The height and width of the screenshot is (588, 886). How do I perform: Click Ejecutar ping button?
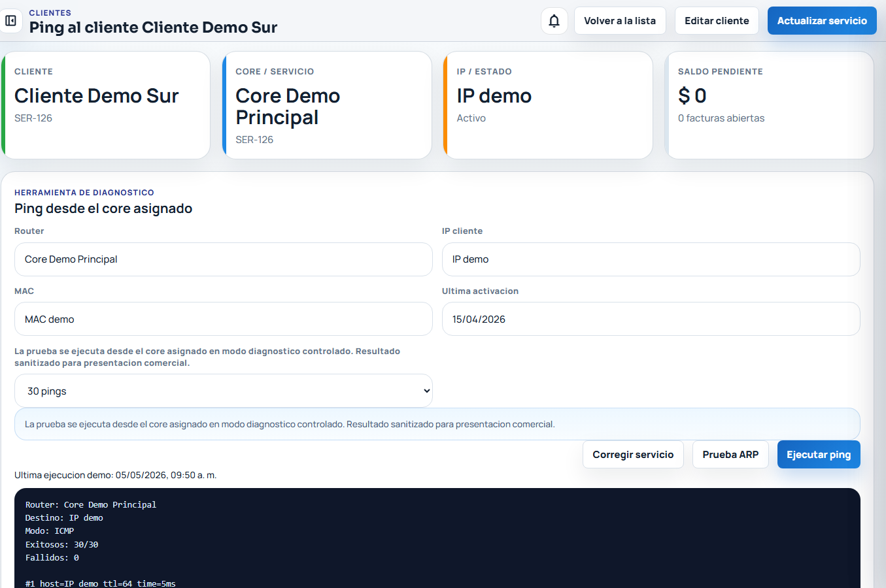click(x=819, y=455)
